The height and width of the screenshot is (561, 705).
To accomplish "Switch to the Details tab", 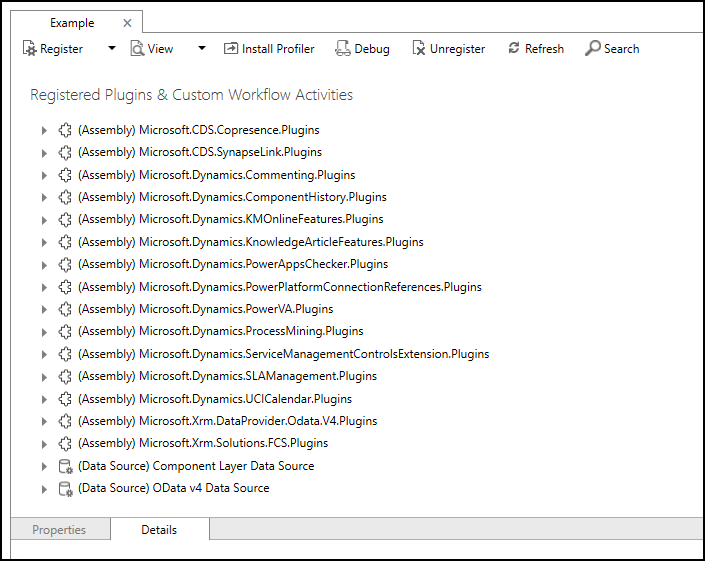I will pos(159,530).
